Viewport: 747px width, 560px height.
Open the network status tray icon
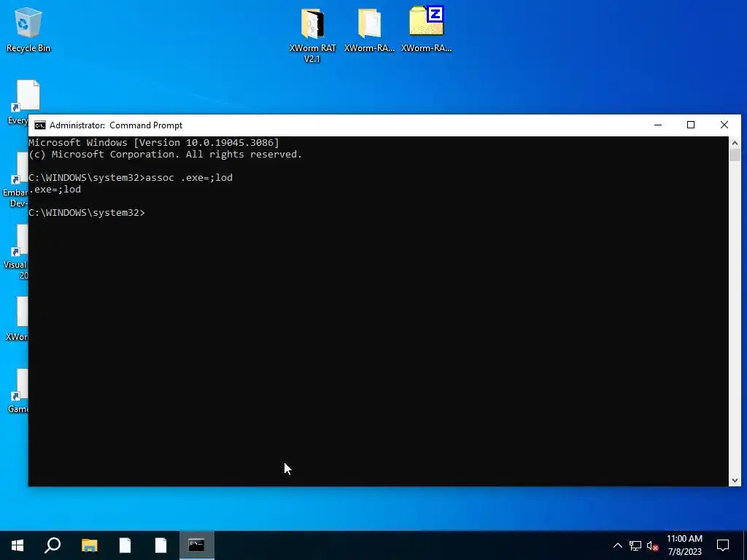tap(635, 545)
